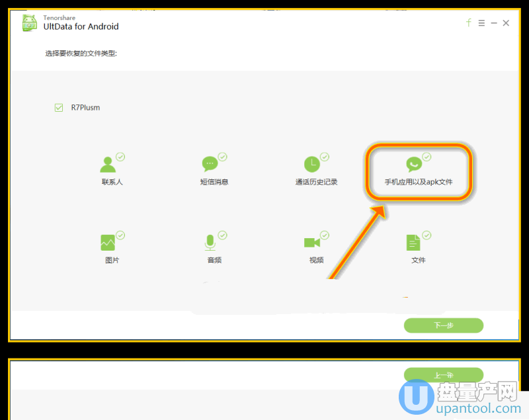Click the Pictures (图片) image icon

point(108,243)
